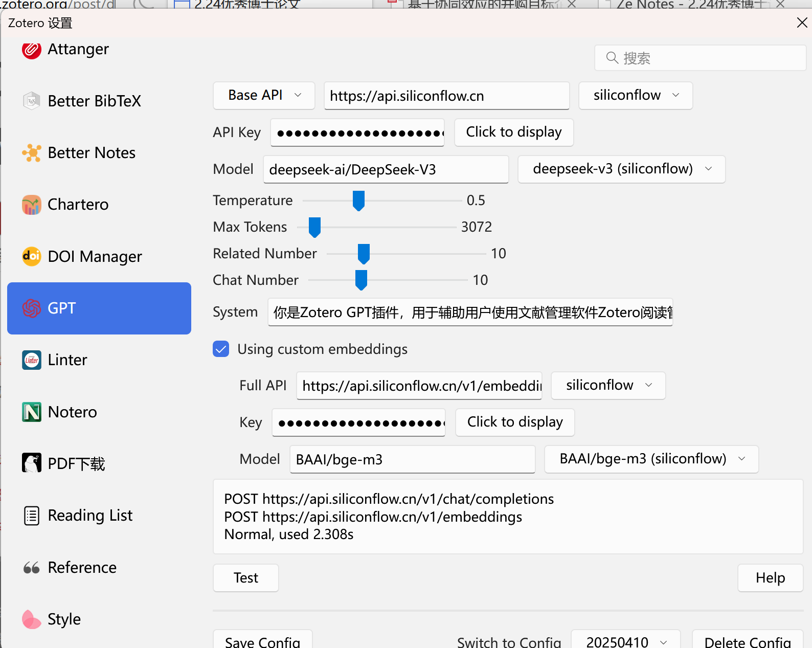812x648 pixels.
Task: Click the Max Tokens value 3072
Action: (x=477, y=227)
